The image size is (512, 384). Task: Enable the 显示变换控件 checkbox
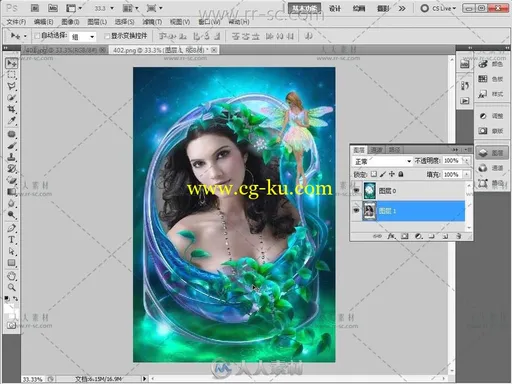pyautogui.click(x=107, y=36)
